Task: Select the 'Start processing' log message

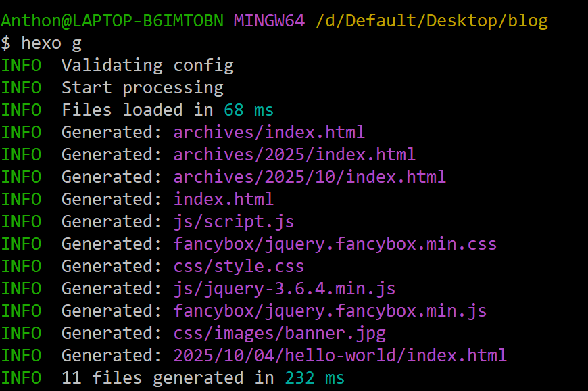Action: [142, 88]
